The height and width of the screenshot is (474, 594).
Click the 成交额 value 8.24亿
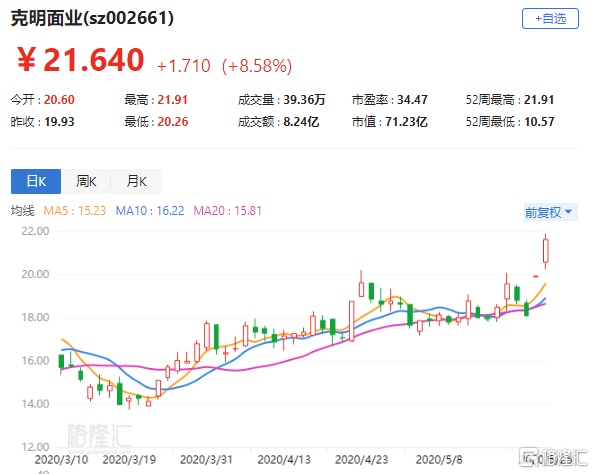301,122
